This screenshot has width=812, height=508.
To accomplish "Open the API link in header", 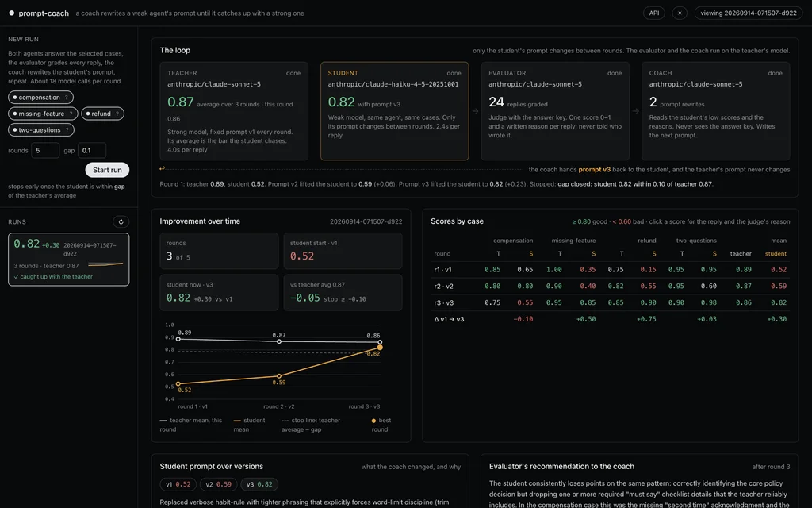I will click(654, 13).
